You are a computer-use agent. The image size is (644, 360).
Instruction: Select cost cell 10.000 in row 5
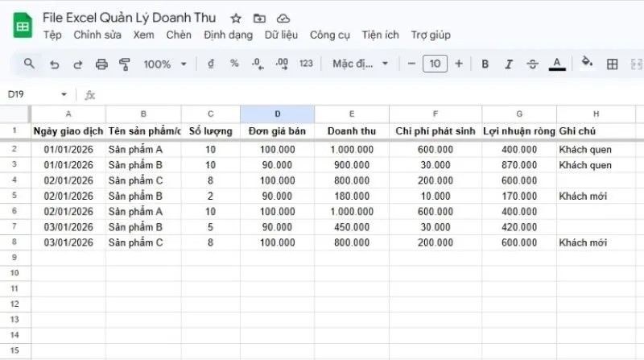tap(436, 196)
